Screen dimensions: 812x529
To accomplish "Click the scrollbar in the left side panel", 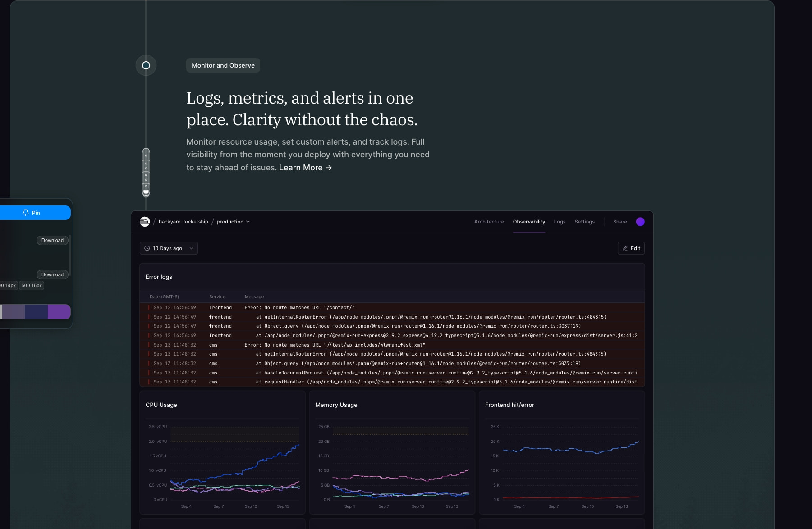I will [x=69, y=255].
